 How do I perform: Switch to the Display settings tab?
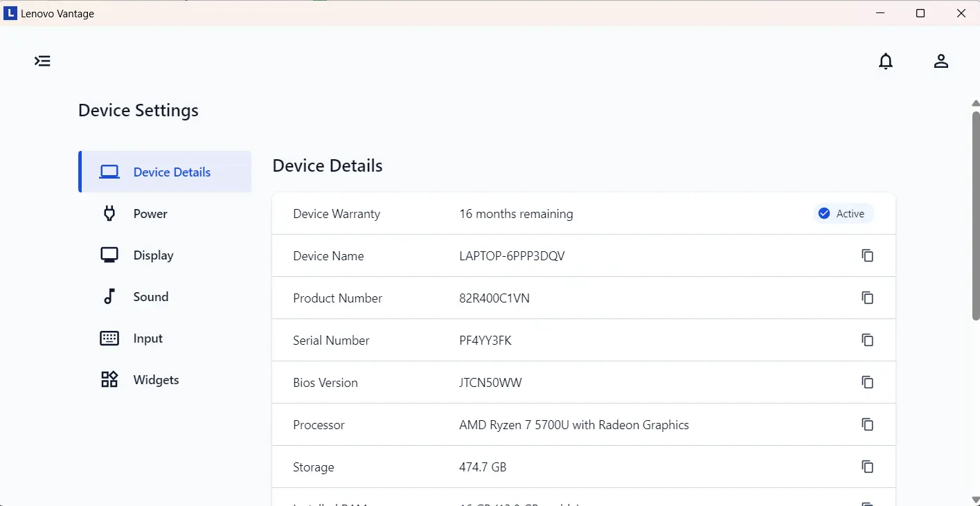coord(165,255)
